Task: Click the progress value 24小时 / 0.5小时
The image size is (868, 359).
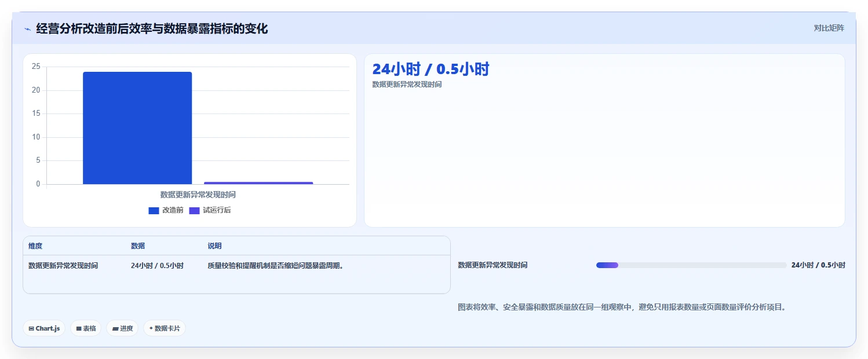Action: [x=818, y=265]
